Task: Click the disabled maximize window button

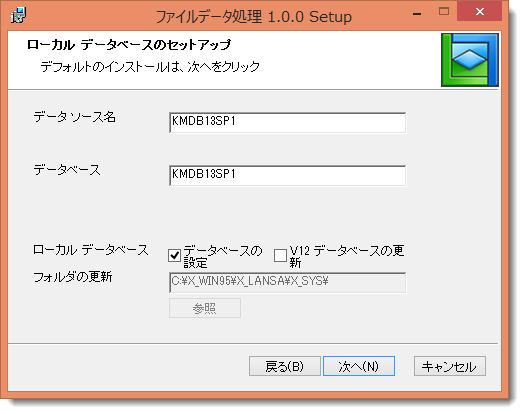Action: 443,12
